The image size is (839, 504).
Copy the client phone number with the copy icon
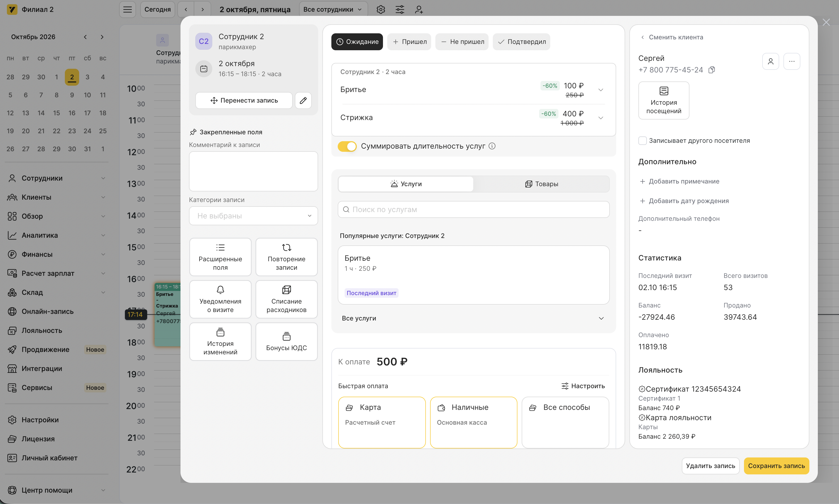pyautogui.click(x=711, y=70)
